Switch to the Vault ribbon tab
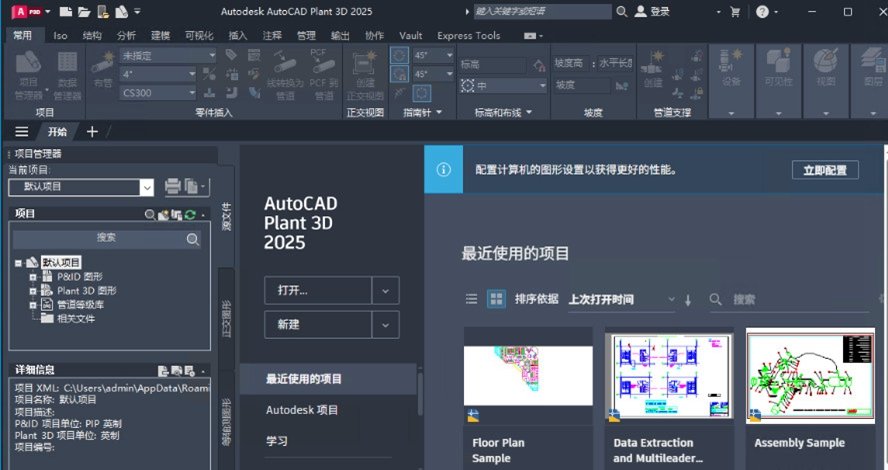Viewport: 888px width, 470px height. [411, 36]
